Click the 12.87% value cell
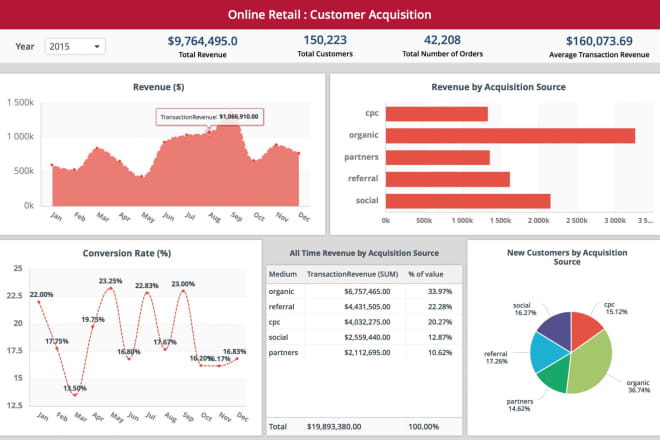 click(x=439, y=337)
